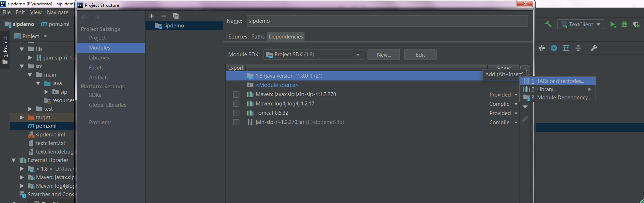Open Maven settings wrench icon

(x=594, y=48)
